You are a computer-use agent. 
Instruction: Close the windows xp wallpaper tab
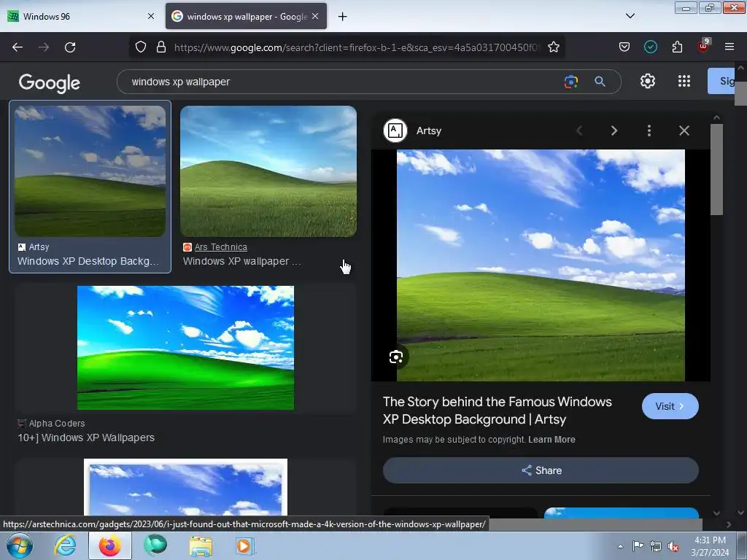[x=315, y=16]
